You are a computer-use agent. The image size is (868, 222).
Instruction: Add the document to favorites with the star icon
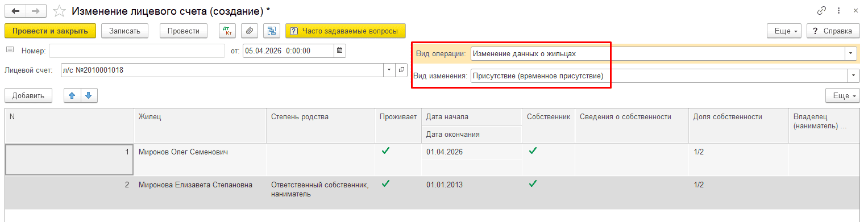pos(59,11)
